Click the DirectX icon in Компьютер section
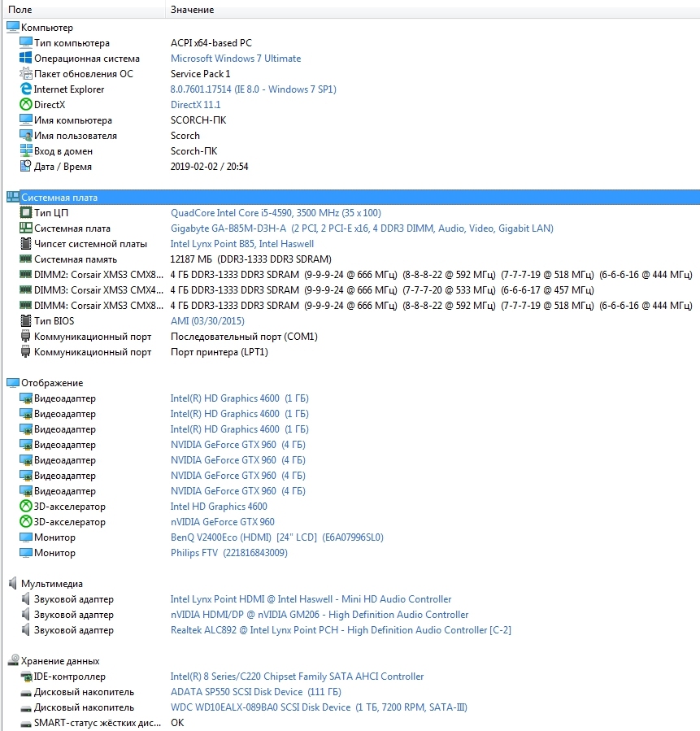This screenshot has width=700, height=731. [x=26, y=104]
